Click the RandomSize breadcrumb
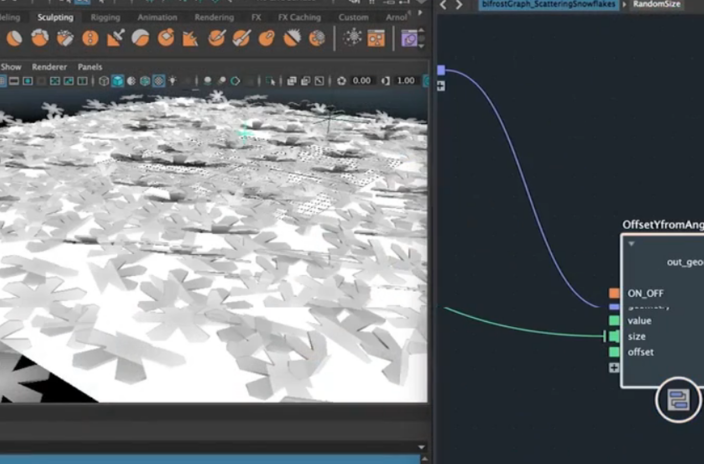Image resolution: width=704 pixels, height=464 pixels. click(x=657, y=5)
